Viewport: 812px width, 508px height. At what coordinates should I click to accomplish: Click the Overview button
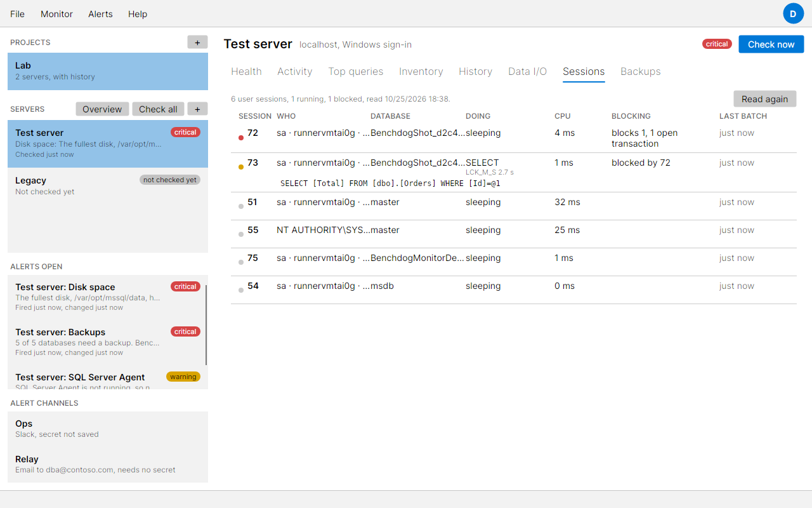click(102, 109)
